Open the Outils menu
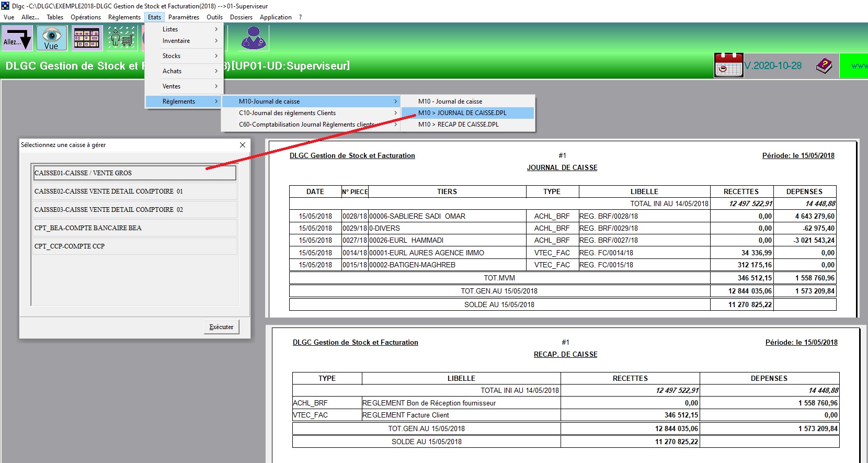 (x=214, y=17)
